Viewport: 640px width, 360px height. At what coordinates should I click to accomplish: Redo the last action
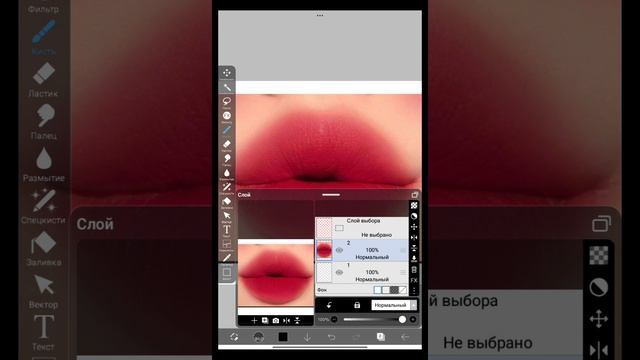click(356, 337)
